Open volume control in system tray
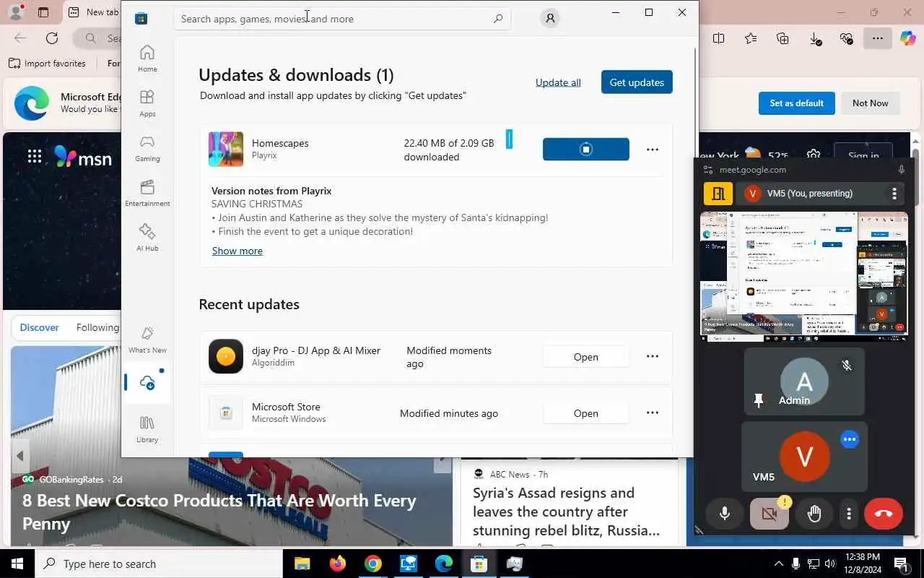 (830, 564)
